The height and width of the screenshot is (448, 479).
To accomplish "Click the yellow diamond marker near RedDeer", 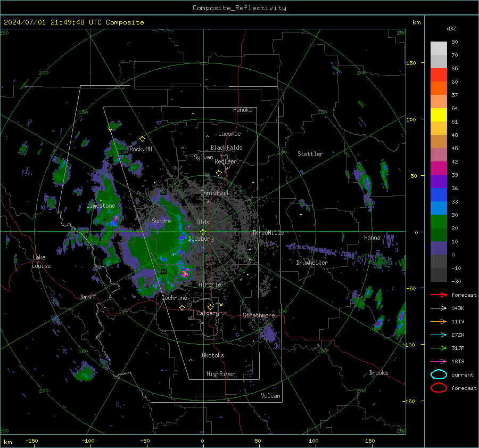I will pos(219,173).
